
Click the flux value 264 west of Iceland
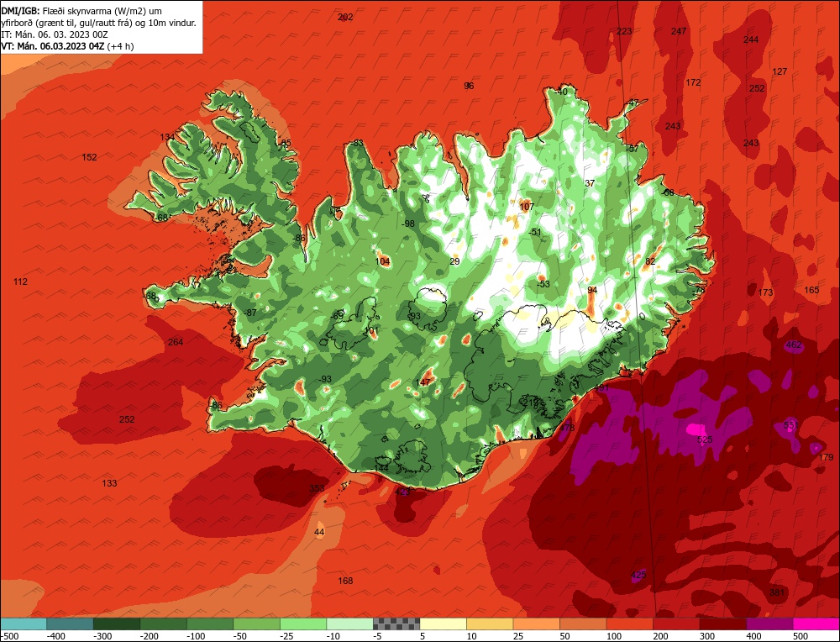[x=176, y=342]
